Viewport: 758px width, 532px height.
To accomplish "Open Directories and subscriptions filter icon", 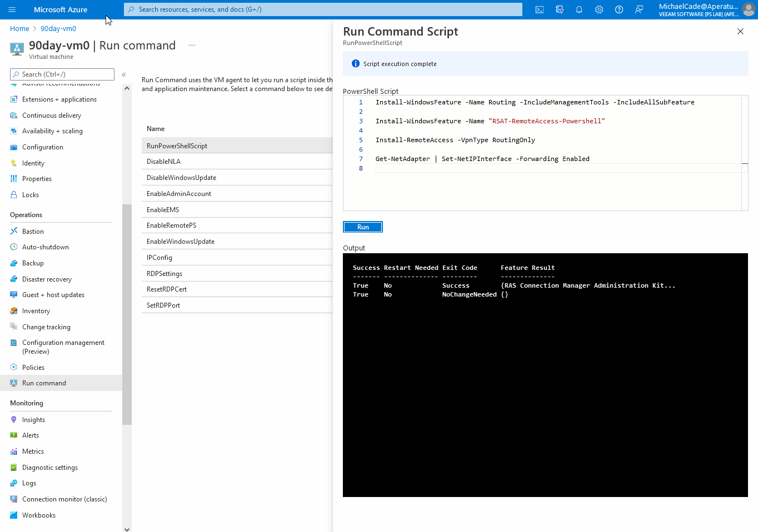I will click(559, 9).
